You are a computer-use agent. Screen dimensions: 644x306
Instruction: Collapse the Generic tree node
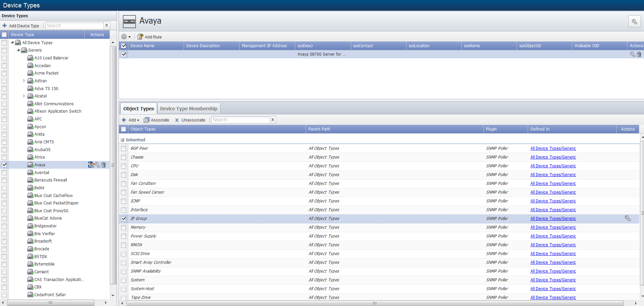click(19, 50)
